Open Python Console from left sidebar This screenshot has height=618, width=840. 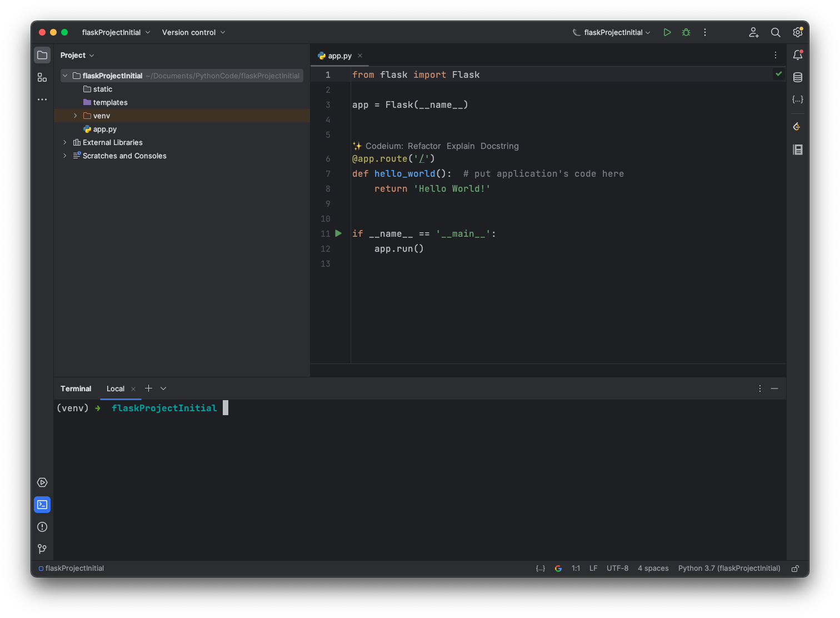pyautogui.click(x=42, y=482)
